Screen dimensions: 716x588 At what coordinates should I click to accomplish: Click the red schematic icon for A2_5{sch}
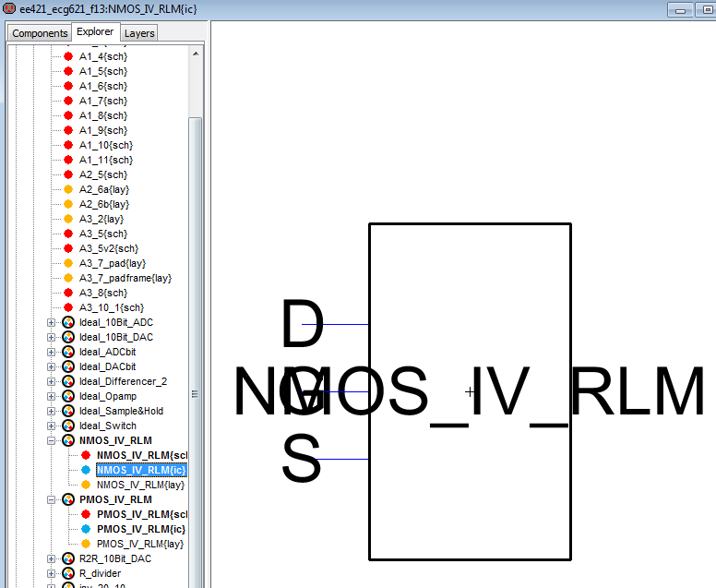68,174
